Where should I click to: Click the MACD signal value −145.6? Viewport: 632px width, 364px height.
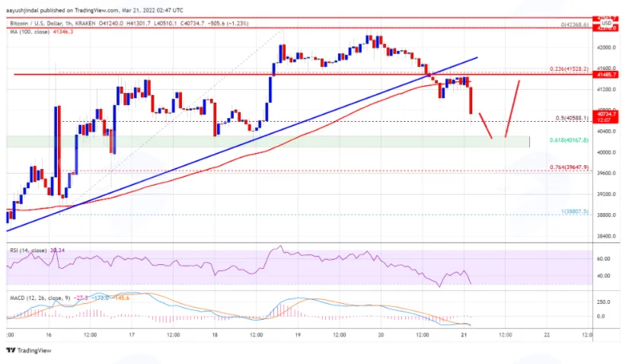click(x=120, y=298)
